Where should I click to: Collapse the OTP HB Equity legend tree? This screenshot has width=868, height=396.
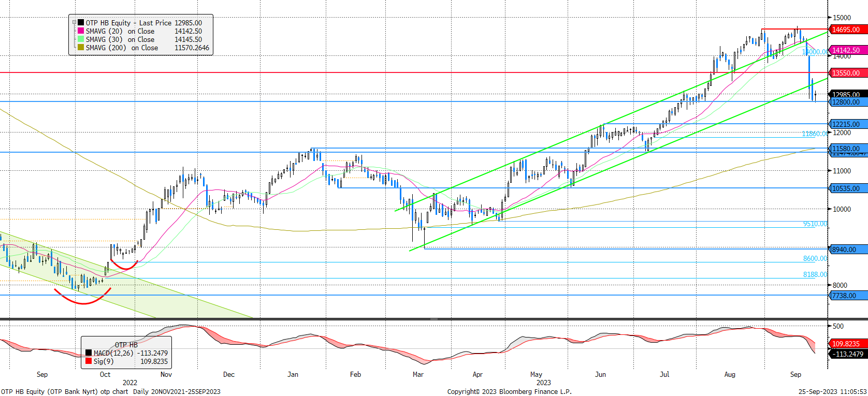(x=74, y=22)
